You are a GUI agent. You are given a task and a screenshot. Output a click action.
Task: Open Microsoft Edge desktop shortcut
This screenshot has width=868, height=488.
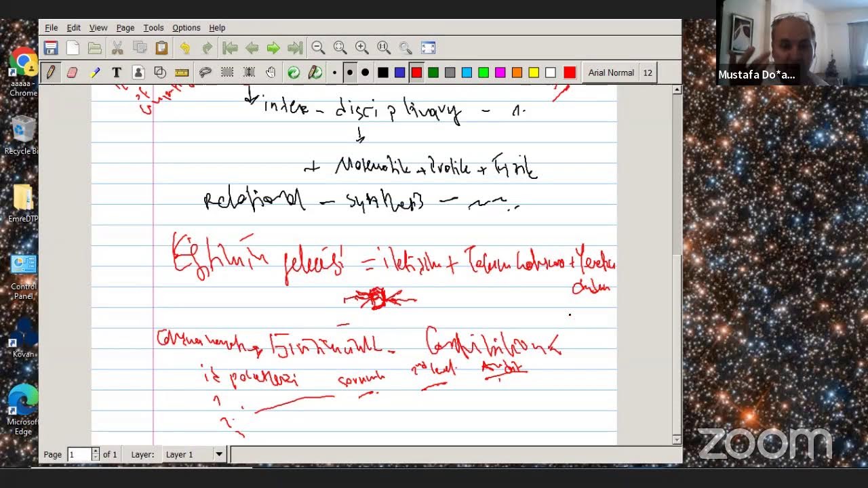[x=23, y=409]
